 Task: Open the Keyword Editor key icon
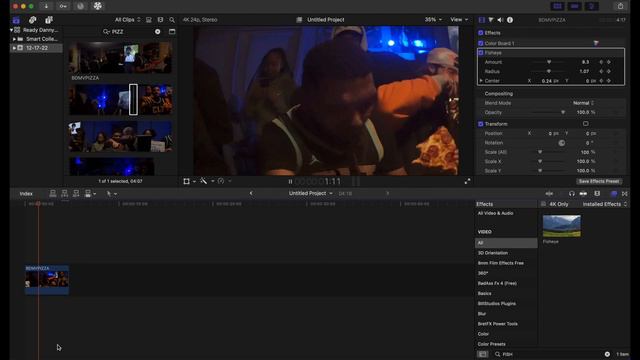click(63, 6)
